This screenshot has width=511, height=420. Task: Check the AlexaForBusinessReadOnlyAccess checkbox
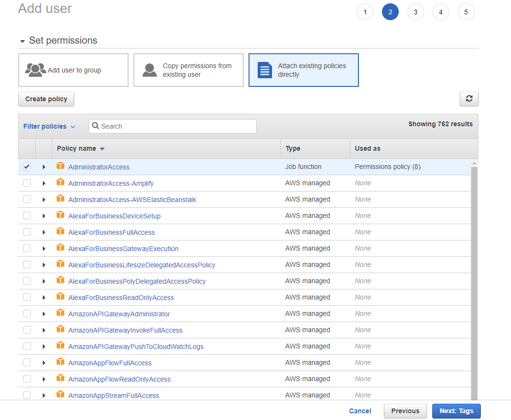pyautogui.click(x=26, y=297)
